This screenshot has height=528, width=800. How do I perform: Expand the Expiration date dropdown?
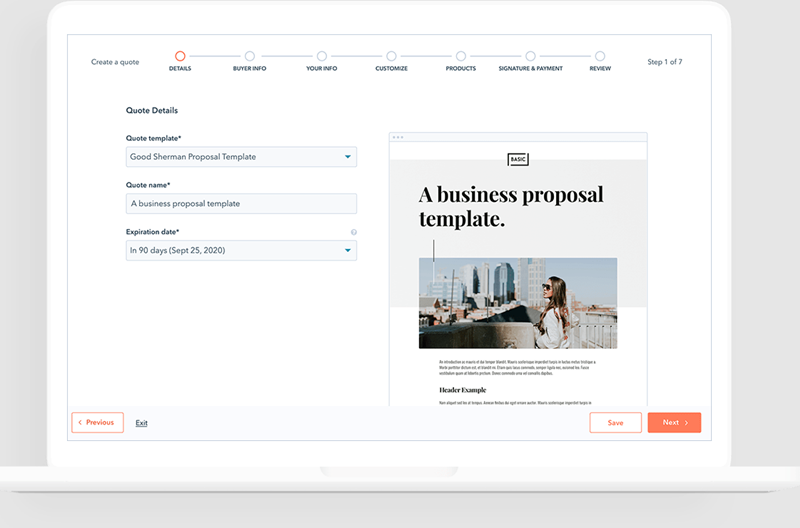click(241, 250)
